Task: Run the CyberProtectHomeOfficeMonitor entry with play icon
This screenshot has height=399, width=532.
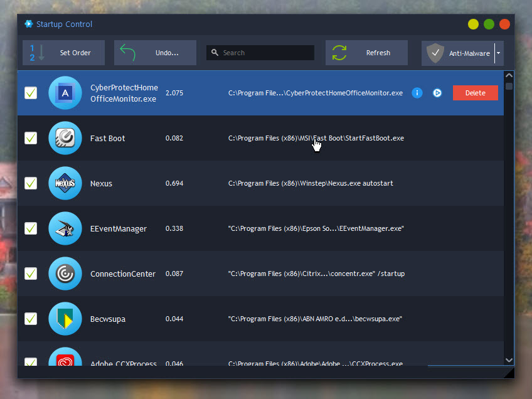Action: (x=437, y=93)
